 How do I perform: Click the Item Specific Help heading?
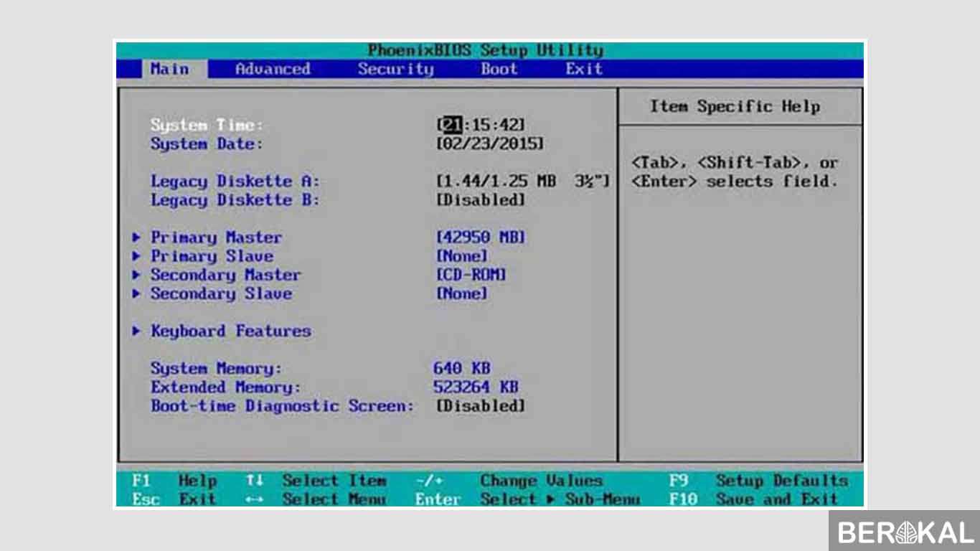(735, 107)
